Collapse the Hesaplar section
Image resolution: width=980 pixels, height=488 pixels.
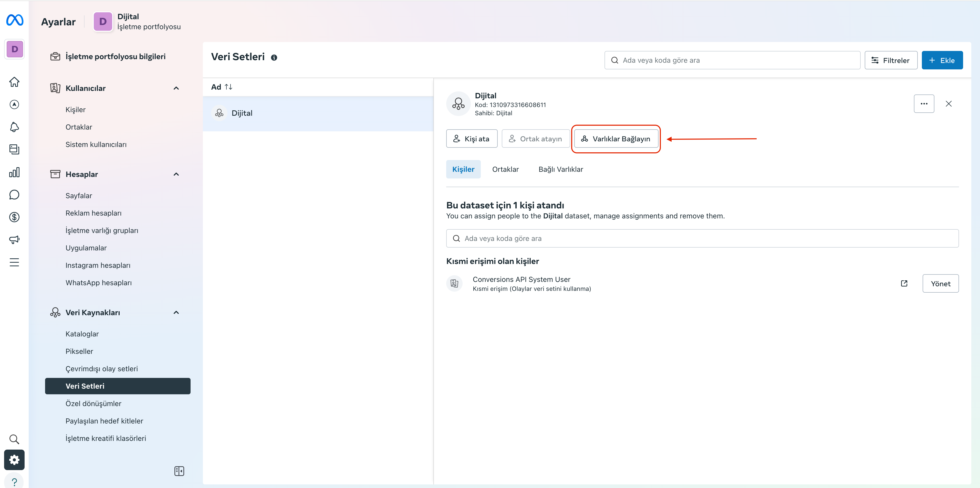click(x=176, y=174)
